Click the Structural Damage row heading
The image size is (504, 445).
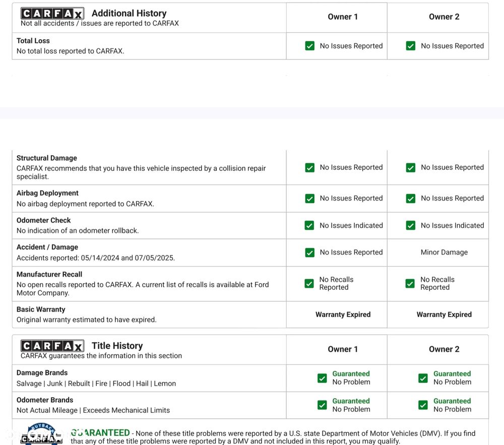tap(47, 158)
